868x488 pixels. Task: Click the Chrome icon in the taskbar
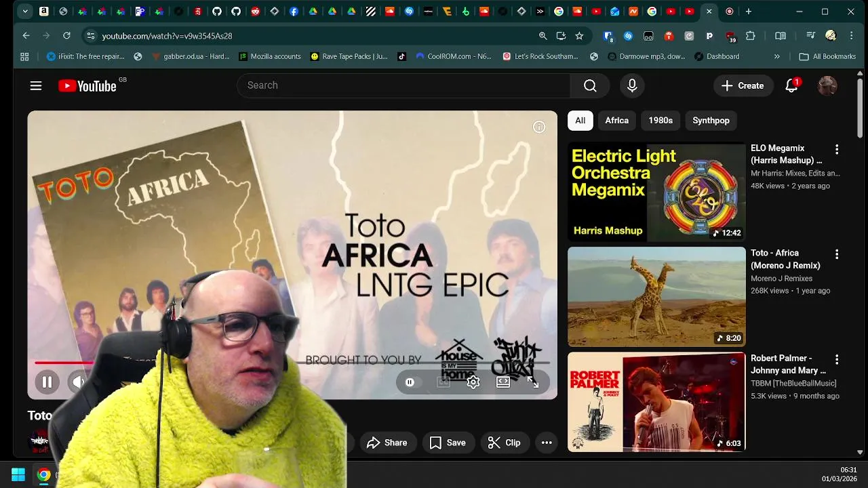click(x=43, y=474)
